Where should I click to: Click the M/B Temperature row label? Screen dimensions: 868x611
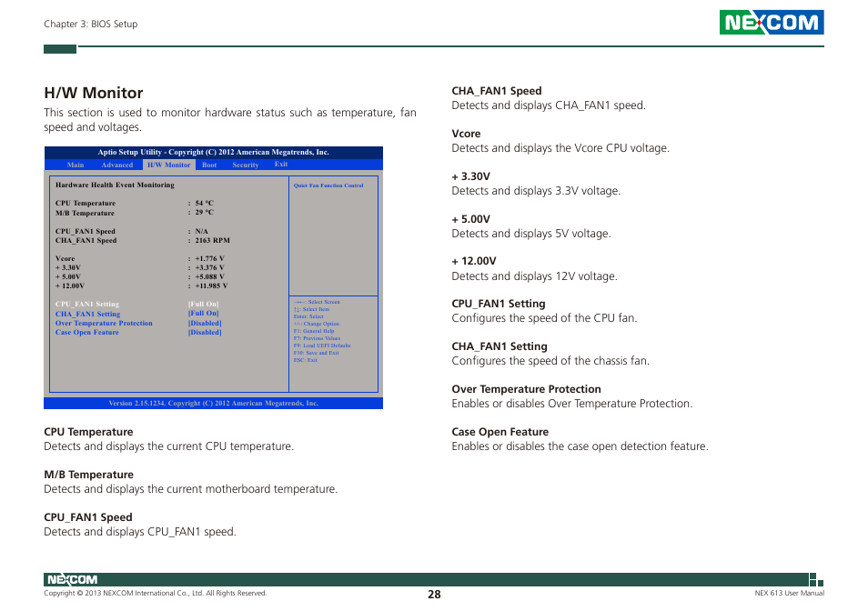[x=85, y=213]
